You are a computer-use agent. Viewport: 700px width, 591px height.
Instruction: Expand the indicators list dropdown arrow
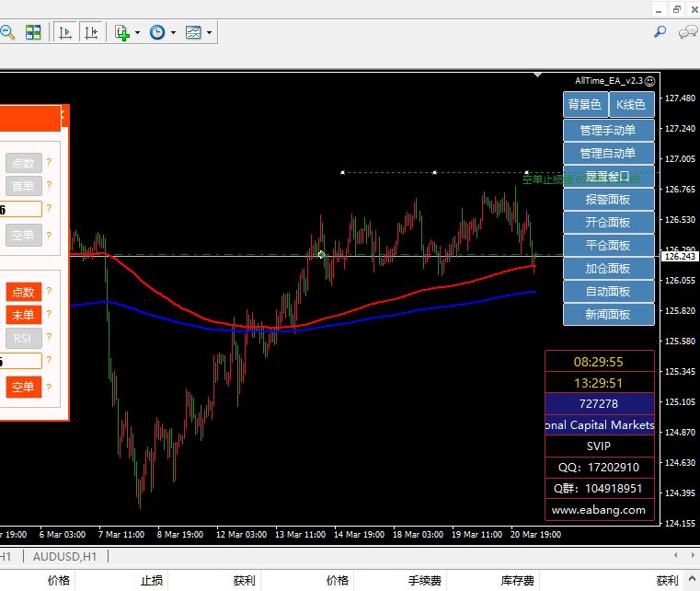pos(137,33)
